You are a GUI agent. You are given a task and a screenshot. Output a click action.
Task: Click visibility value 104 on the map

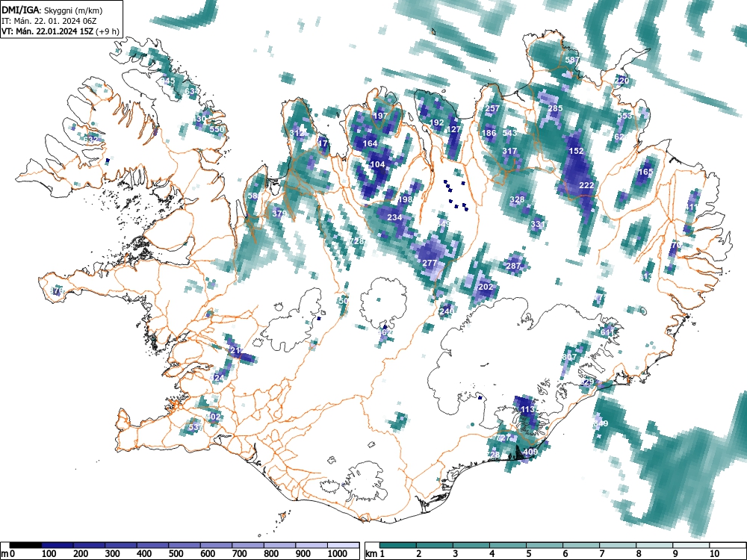coord(377,164)
